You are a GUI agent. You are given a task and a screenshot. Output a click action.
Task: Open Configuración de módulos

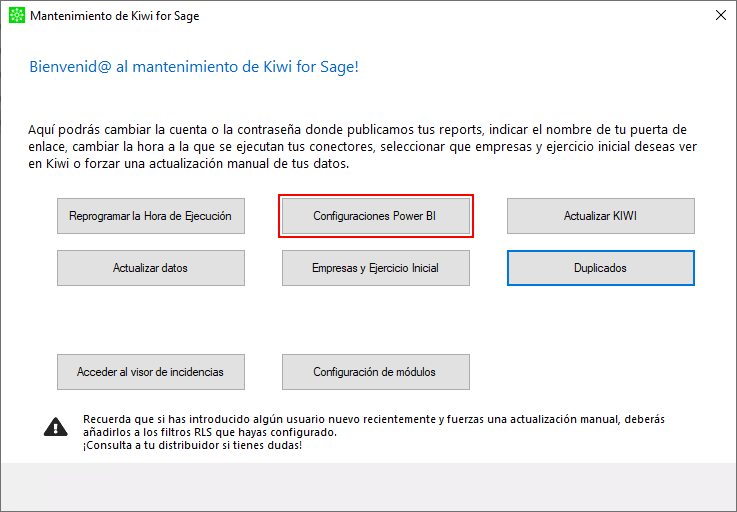point(376,372)
